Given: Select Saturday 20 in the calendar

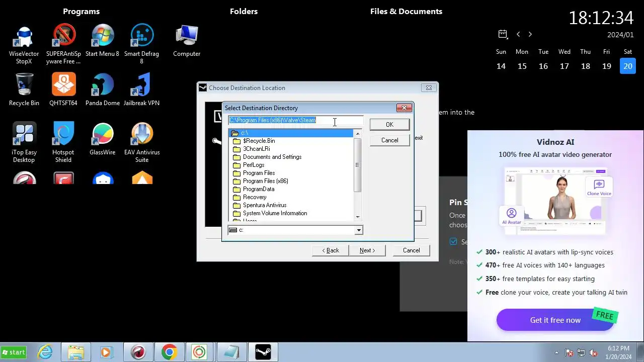Looking at the screenshot, I should point(628,66).
